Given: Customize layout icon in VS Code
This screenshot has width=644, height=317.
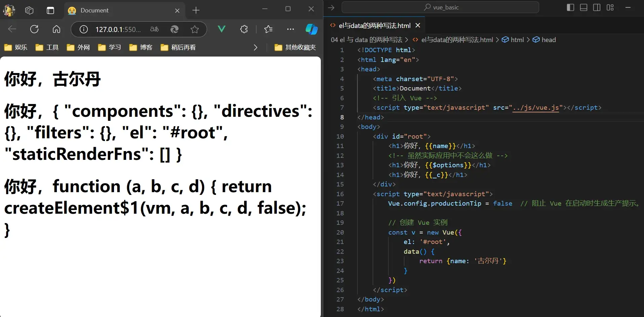Looking at the screenshot, I should [610, 7].
